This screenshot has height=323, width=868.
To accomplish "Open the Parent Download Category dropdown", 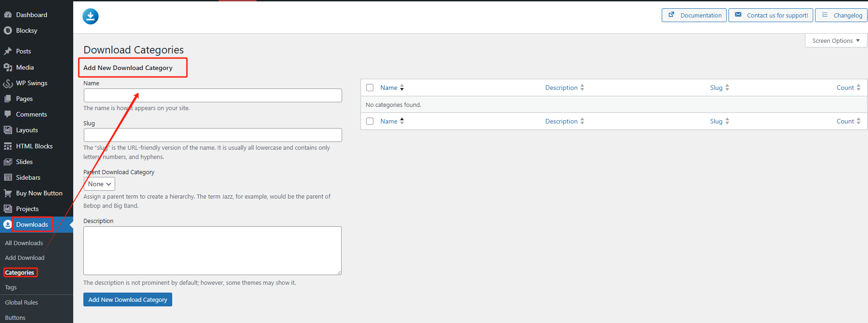I will pos(99,184).
